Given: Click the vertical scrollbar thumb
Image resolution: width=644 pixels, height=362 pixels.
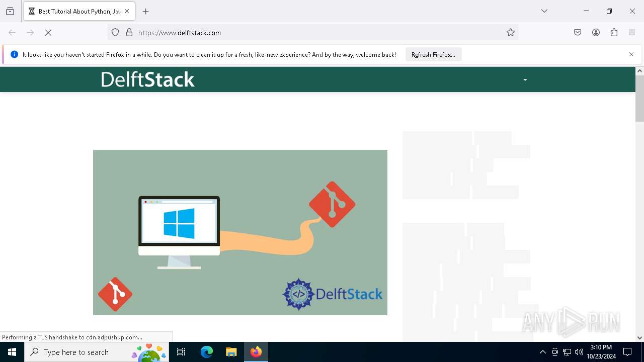Looking at the screenshot, I should pos(639,99).
